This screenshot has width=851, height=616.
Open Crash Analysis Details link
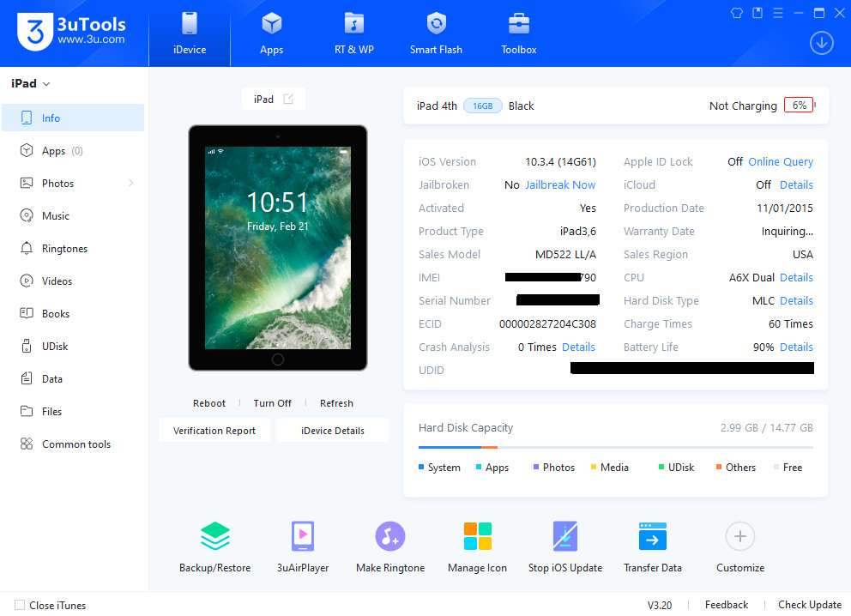pos(578,347)
